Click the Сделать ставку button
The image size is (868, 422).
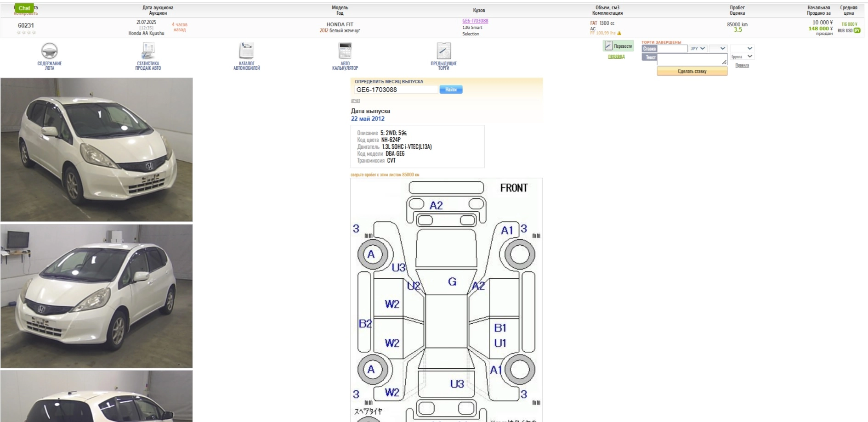click(692, 71)
